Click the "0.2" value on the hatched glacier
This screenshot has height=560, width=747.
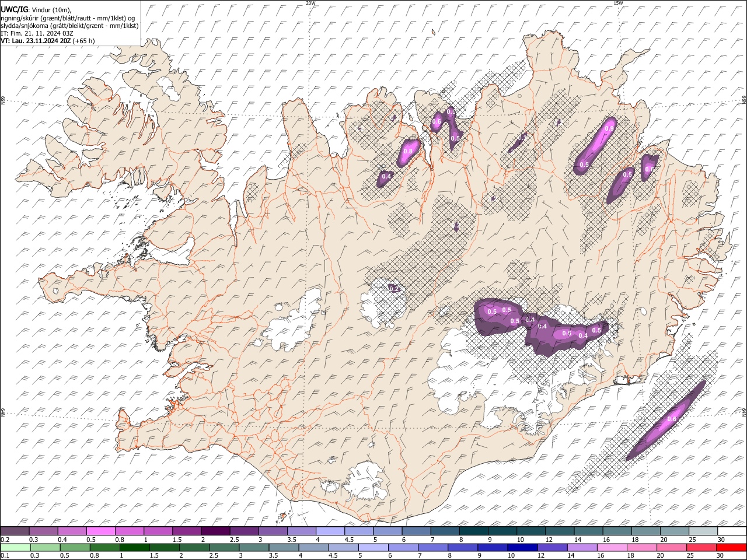(x=394, y=289)
